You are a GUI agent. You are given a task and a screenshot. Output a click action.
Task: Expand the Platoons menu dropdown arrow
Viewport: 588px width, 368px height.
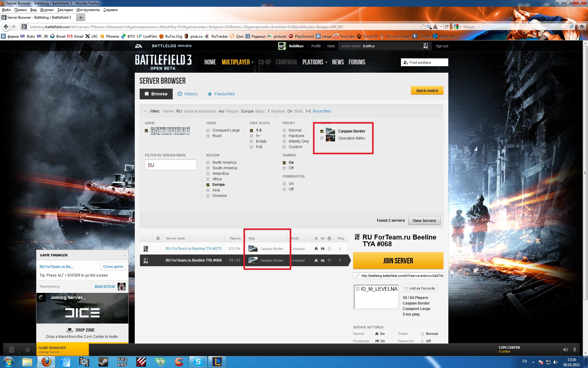click(326, 63)
